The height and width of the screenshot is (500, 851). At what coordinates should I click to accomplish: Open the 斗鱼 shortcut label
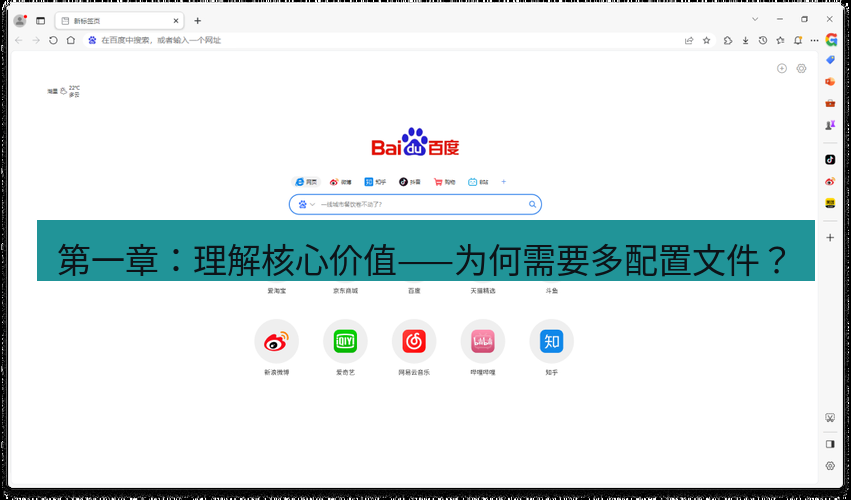(x=552, y=290)
